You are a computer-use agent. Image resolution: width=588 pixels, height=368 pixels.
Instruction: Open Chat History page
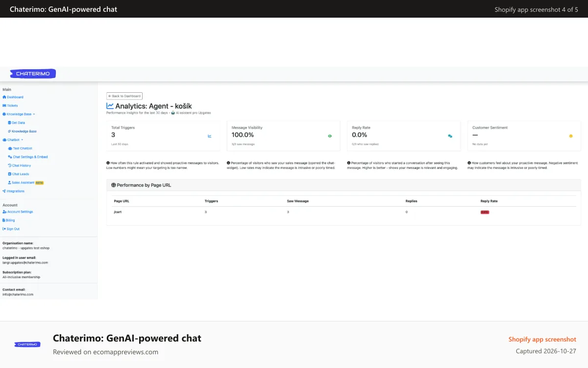[22, 165]
